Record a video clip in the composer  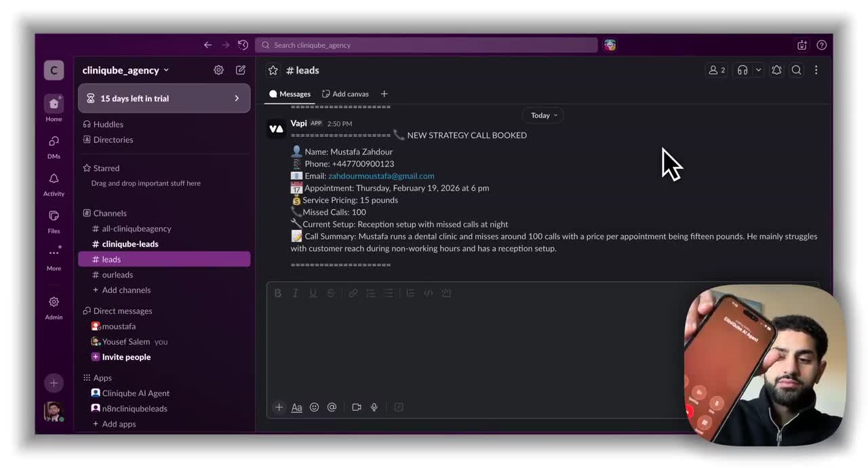357,407
